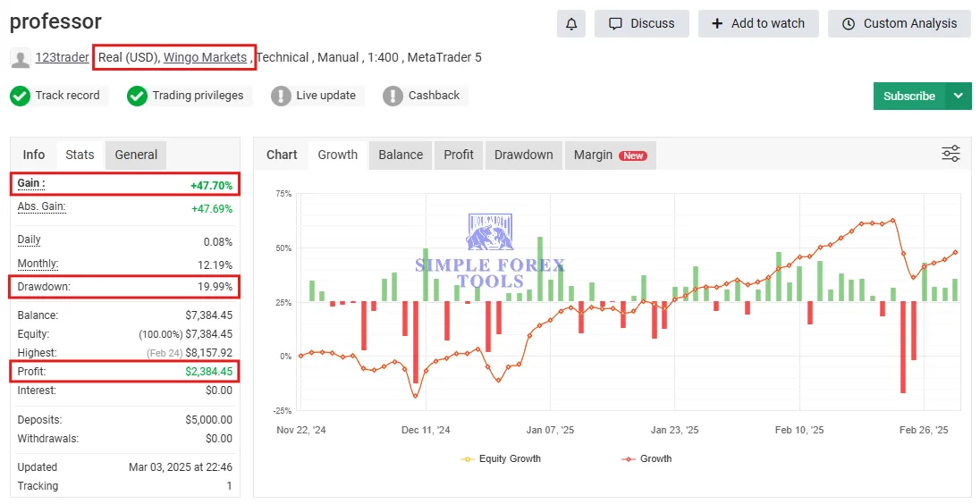Click the Live update warning icon
Image resolution: width=980 pixels, height=504 pixels.
tap(281, 96)
